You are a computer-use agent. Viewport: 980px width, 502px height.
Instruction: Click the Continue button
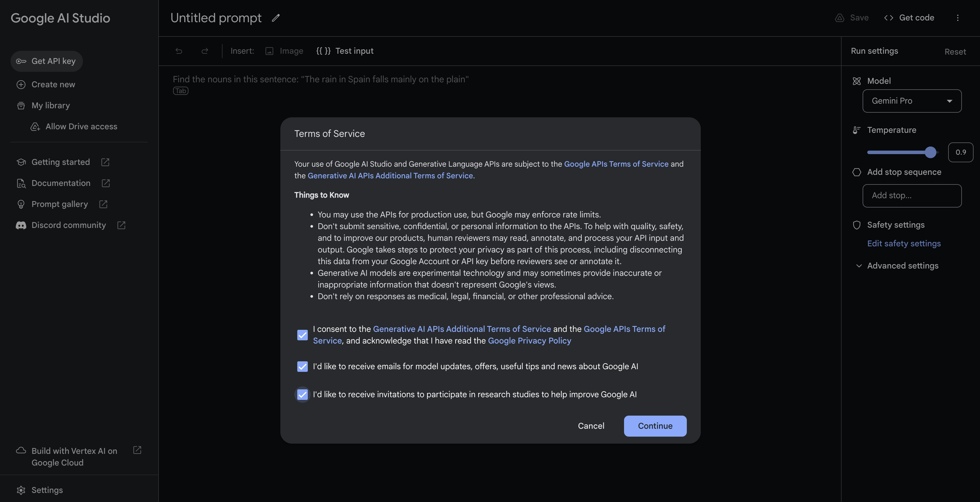point(655,426)
